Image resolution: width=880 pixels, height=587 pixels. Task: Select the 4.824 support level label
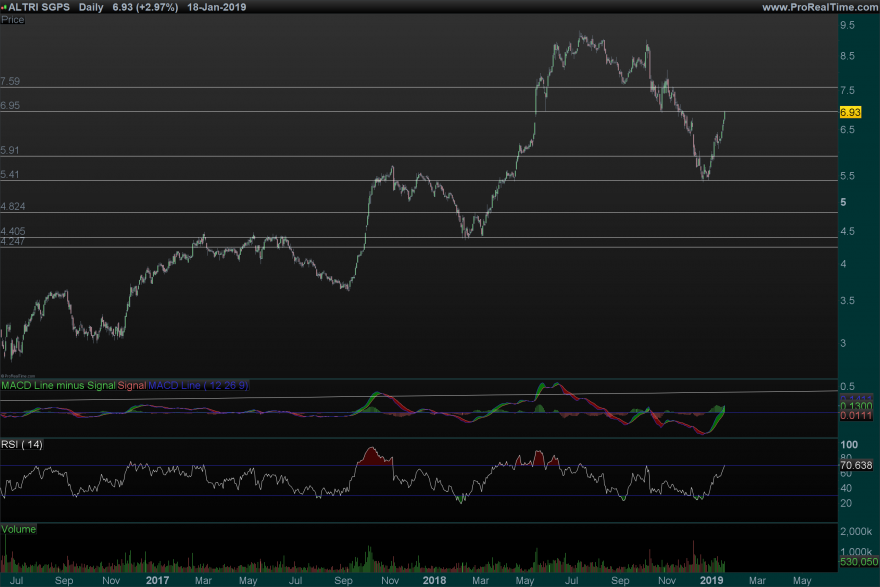tap(13, 206)
